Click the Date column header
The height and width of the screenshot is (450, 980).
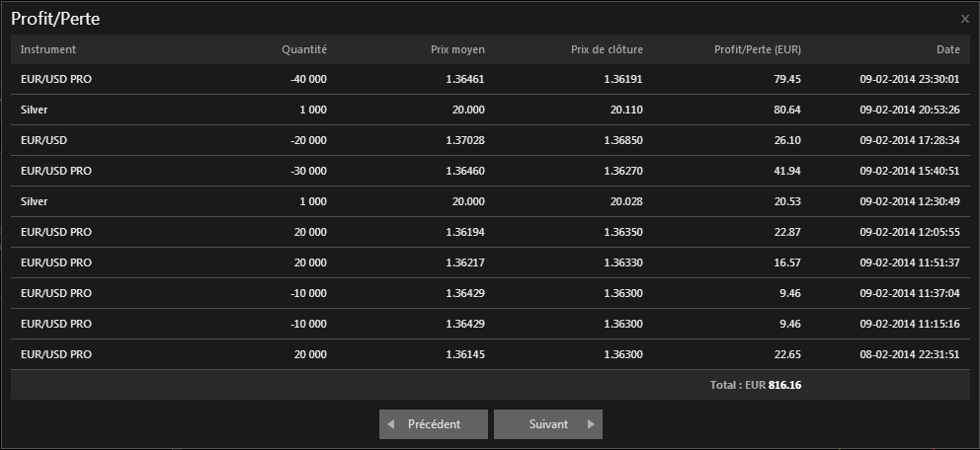(947, 49)
